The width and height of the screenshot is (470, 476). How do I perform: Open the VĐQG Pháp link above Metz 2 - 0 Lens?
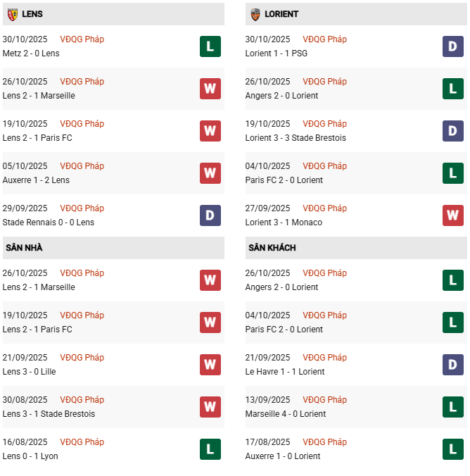coord(82,39)
